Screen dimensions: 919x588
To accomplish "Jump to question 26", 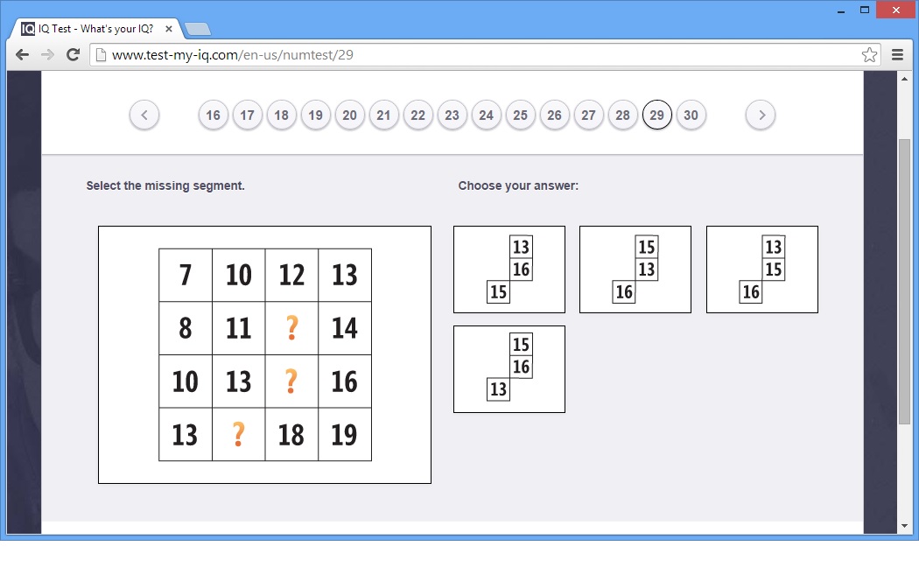I will 554,115.
